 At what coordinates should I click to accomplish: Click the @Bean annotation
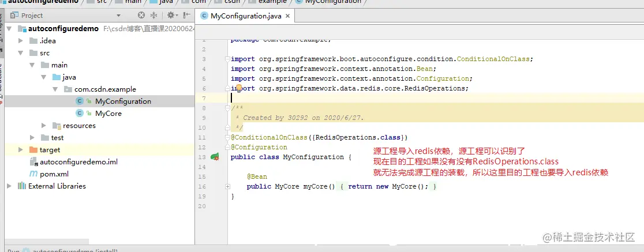click(257, 176)
